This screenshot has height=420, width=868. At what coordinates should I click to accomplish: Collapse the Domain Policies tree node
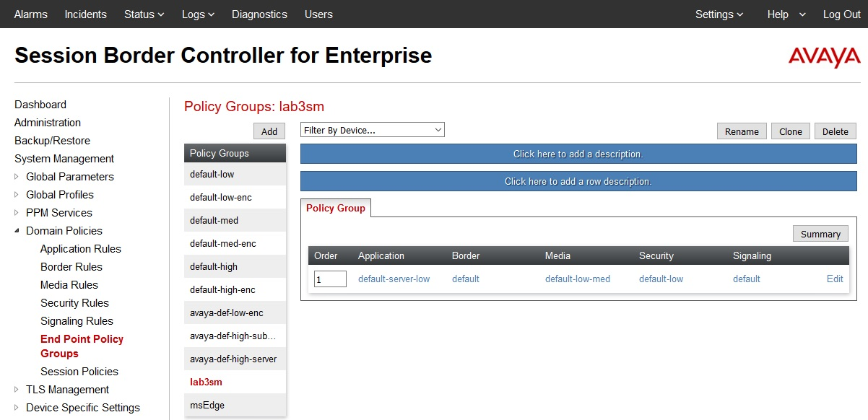(x=17, y=231)
